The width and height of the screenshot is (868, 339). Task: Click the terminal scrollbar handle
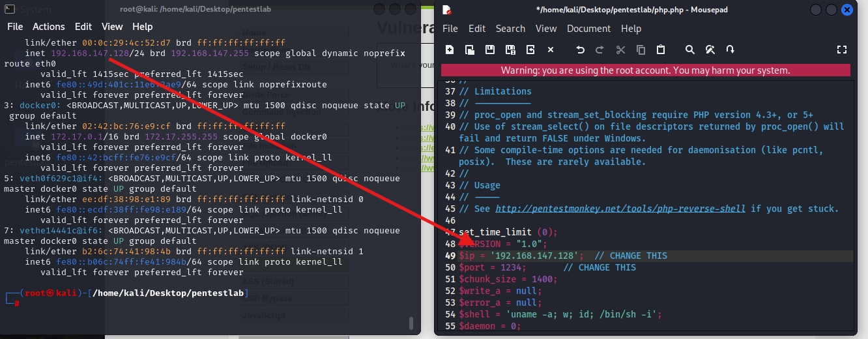point(411,323)
